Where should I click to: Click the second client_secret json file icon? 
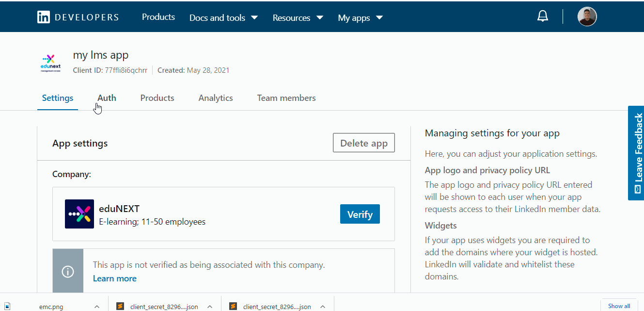[233, 307]
